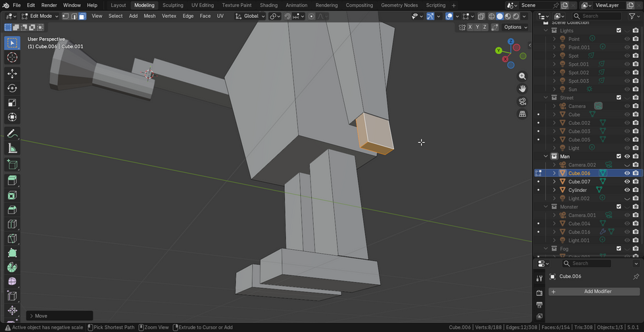Image resolution: width=644 pixels, height=332 pixels.
Task: Open the File menu
Action: [x=17, y=5]
